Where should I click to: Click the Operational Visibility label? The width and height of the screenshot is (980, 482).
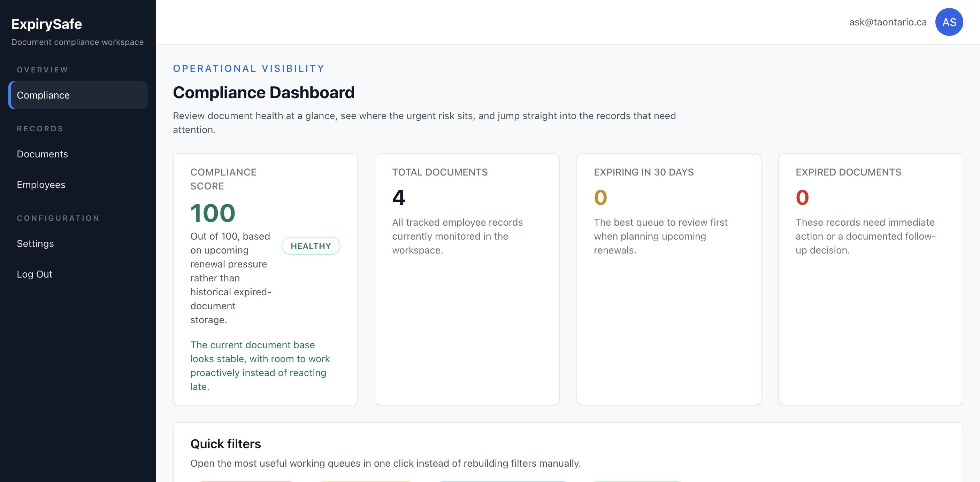pos(249,68)
